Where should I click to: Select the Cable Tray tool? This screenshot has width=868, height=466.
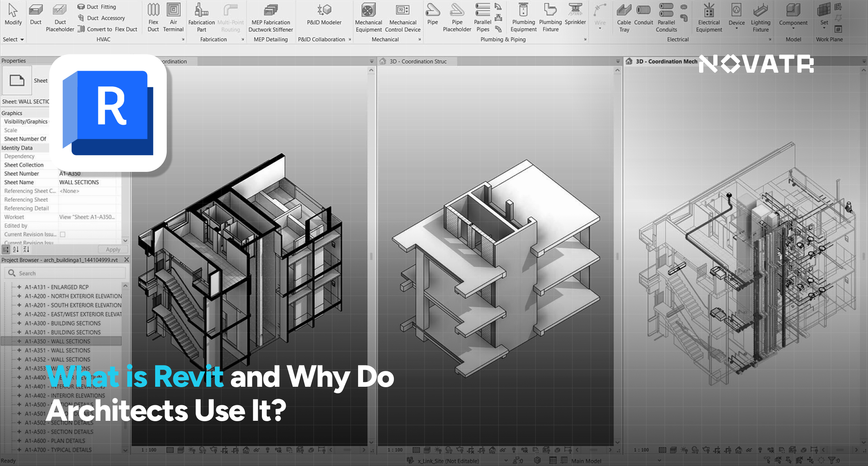click(624, 10)
